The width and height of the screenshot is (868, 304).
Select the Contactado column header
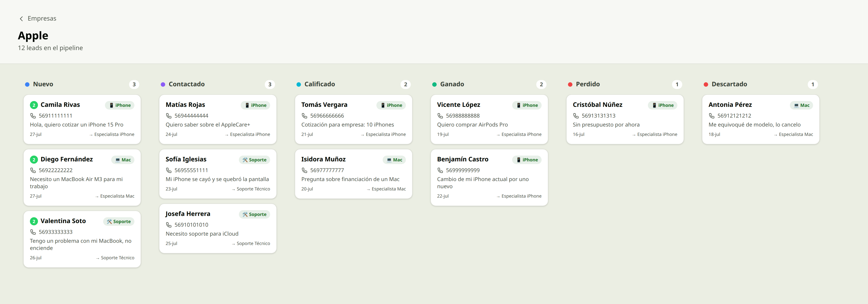(x=186, y=84)
